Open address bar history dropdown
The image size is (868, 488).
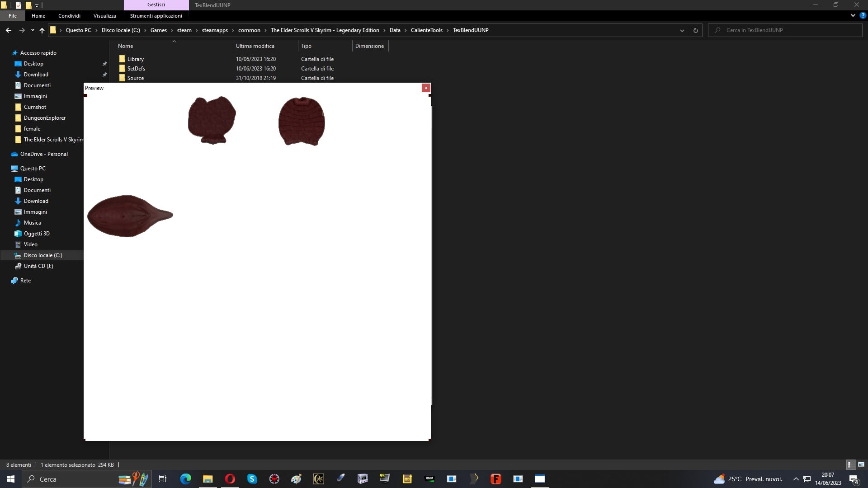point(682,30)
